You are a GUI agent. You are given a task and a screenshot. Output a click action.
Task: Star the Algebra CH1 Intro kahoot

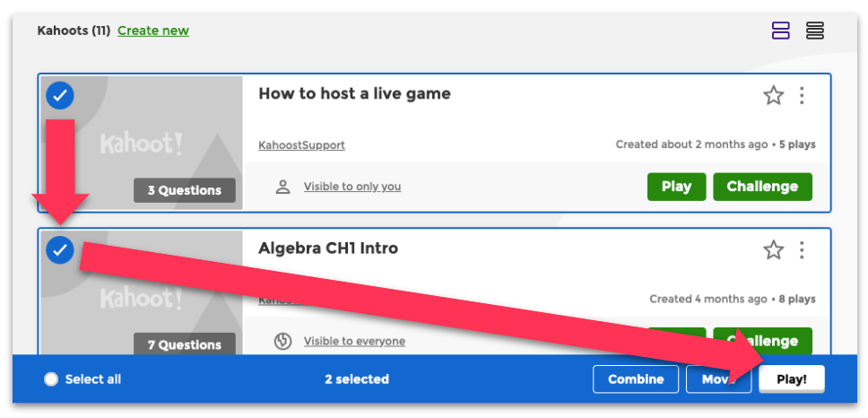(773, 250)
